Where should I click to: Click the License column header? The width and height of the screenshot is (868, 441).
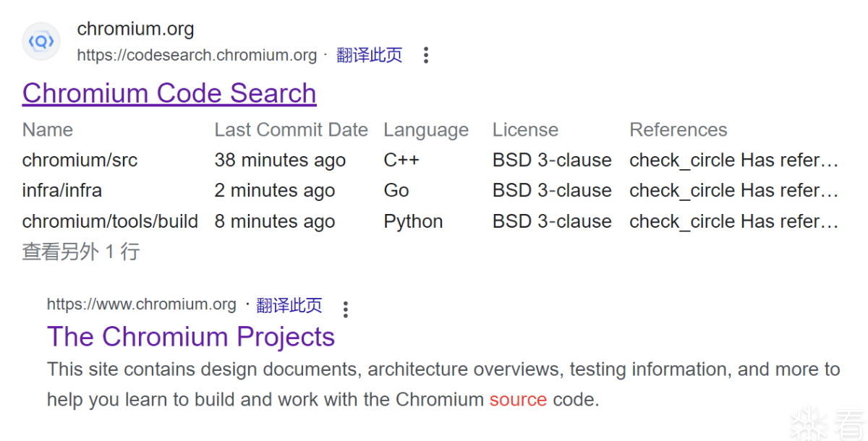[525, 129]
